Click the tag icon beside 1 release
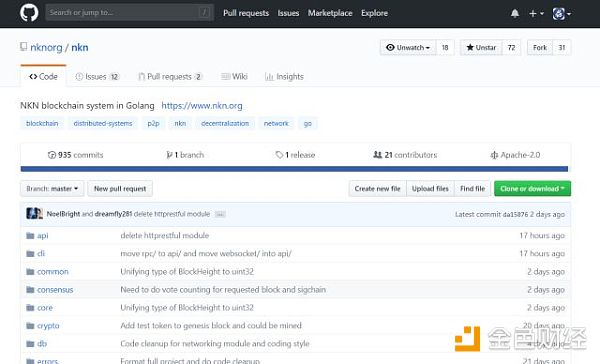The image size is (600, 364). coord(279,155)
